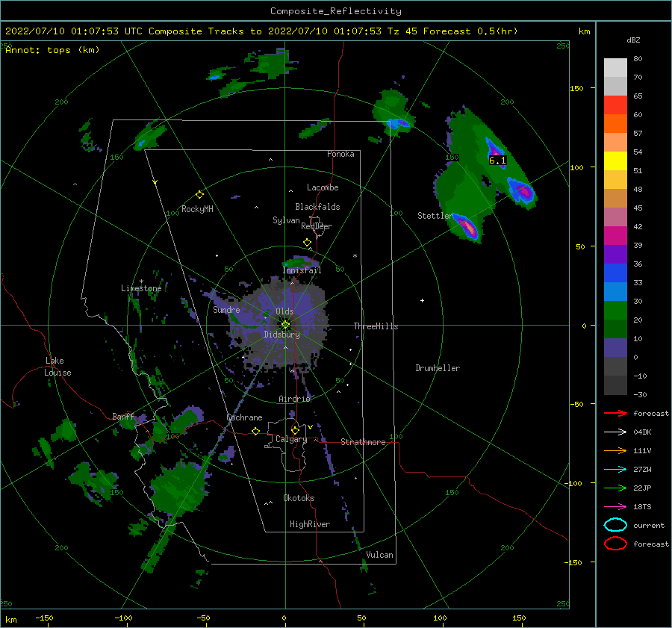Click the HighRiver label
This screenshot has height=628, width=672.
(310, 524)
